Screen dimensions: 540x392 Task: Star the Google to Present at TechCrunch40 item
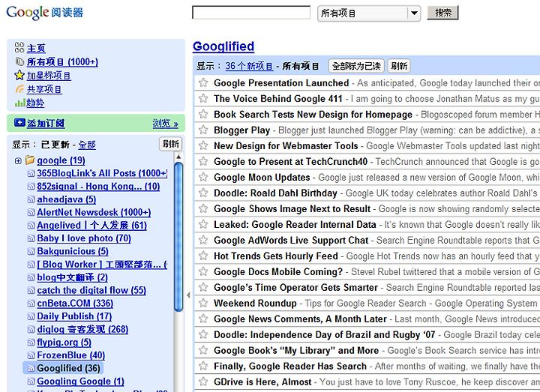click(x=203, y=161)
